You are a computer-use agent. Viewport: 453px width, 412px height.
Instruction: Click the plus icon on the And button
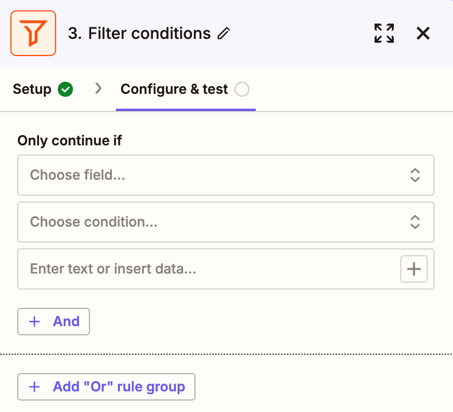click(34, 322)
